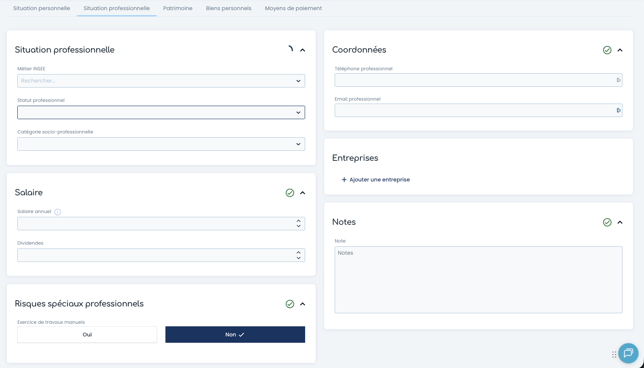Click the green check icon in Coordonnées header
Image resolution: width=644 pixels, height=368 pixels.
click(x=607, y=50)
